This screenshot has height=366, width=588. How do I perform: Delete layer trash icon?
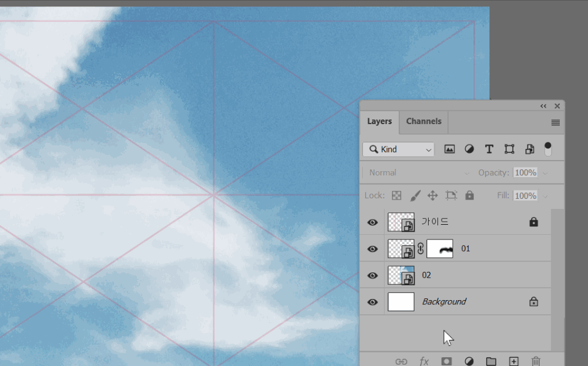536,361
